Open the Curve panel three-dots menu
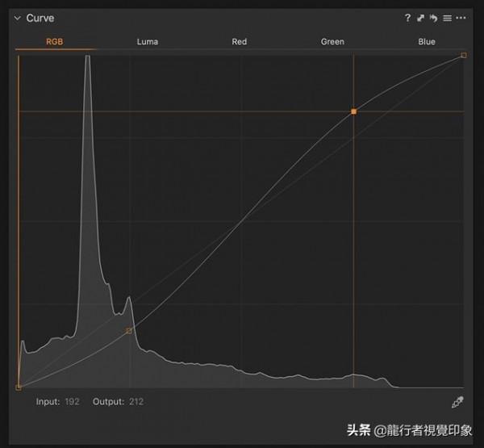This screenshot has height=448, width=484. tap(461, 18)
